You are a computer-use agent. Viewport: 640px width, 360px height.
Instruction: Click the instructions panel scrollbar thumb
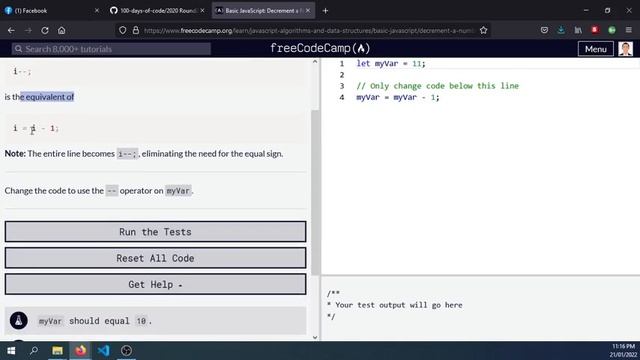point(315,192)
